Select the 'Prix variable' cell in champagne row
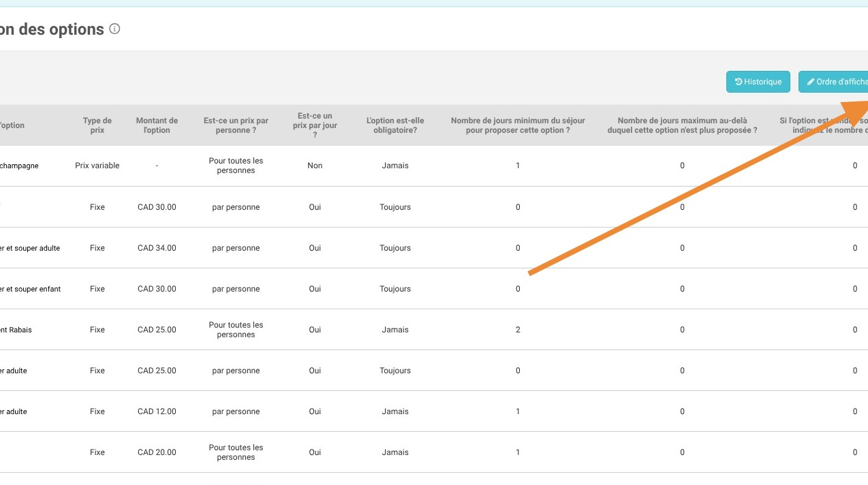The image size is (868, 485). click(x=97, y=166)
